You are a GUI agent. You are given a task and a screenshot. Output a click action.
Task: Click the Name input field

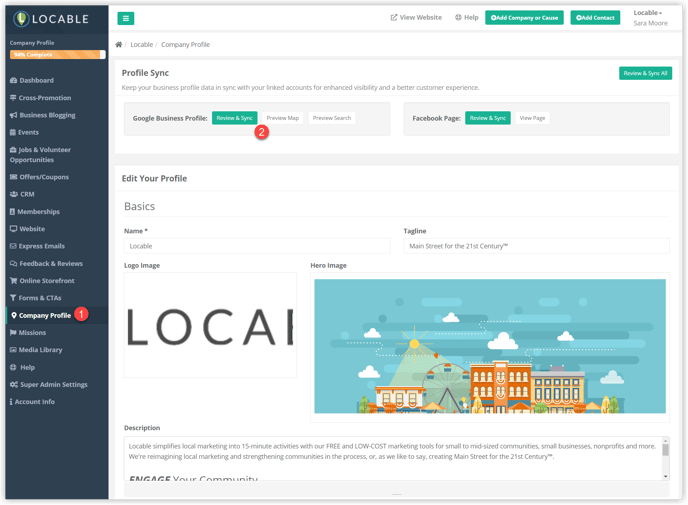pyautogui.click(x=257, y=246)
